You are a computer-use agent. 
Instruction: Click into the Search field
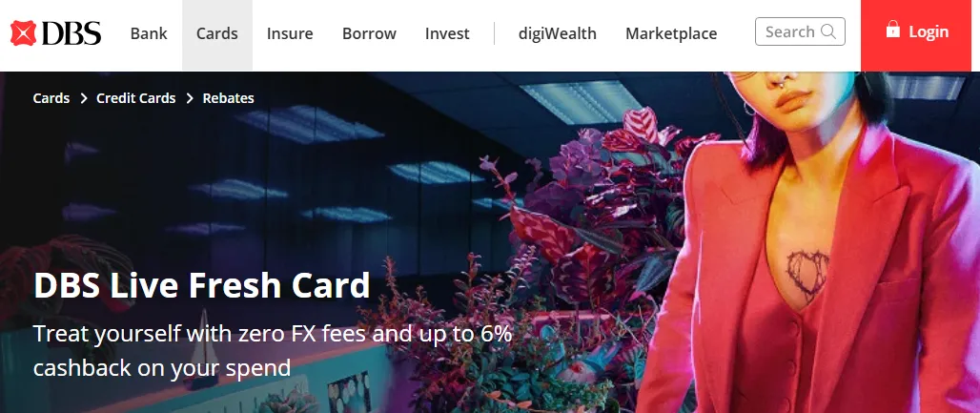tap(800, 31)
